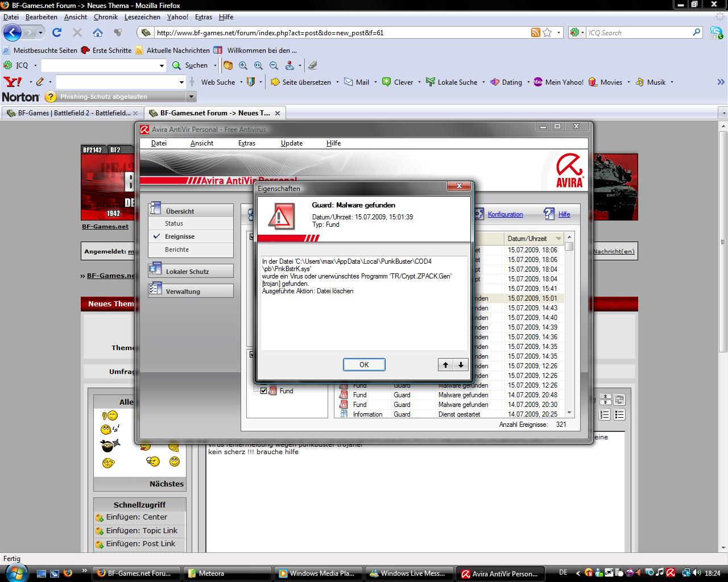Select event row 14.07.2009, 20:48
Screen dimensions: 728x582
pyautogui.click(x=449, y=395)
